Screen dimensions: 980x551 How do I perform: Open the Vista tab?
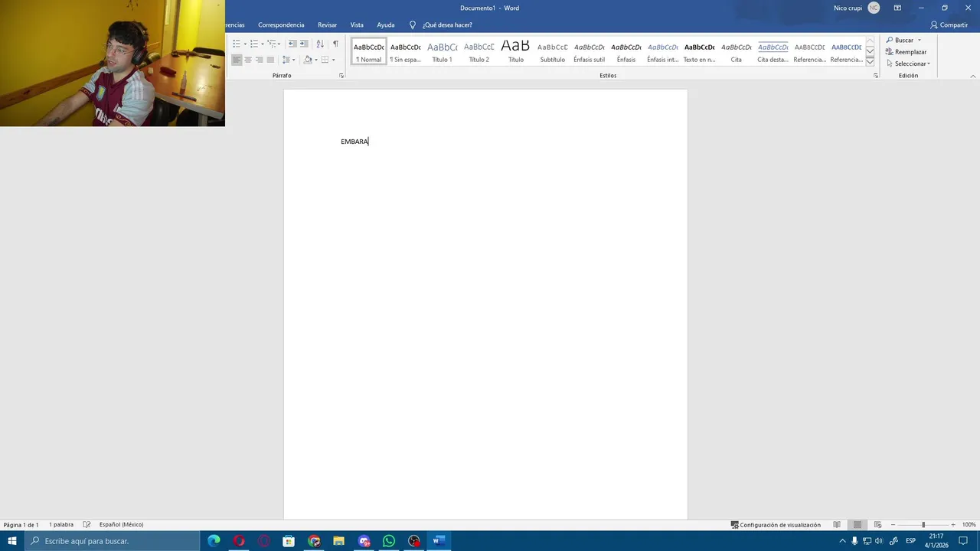pyautogui.click(x=357, y=25)
